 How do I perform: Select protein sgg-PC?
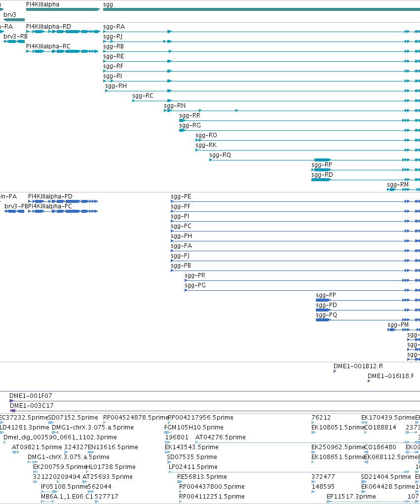(x=295, y=231)
